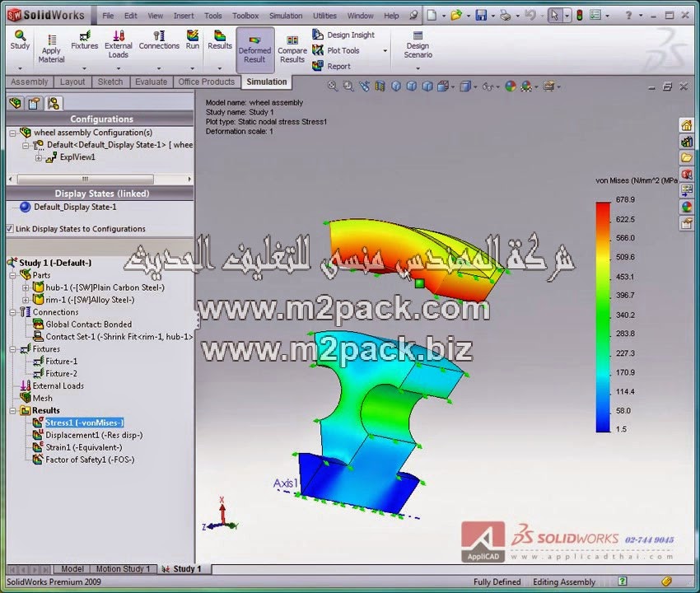Generate a Report
The image size is (700, 593).
pyautogui.click(x=331, y=66)
